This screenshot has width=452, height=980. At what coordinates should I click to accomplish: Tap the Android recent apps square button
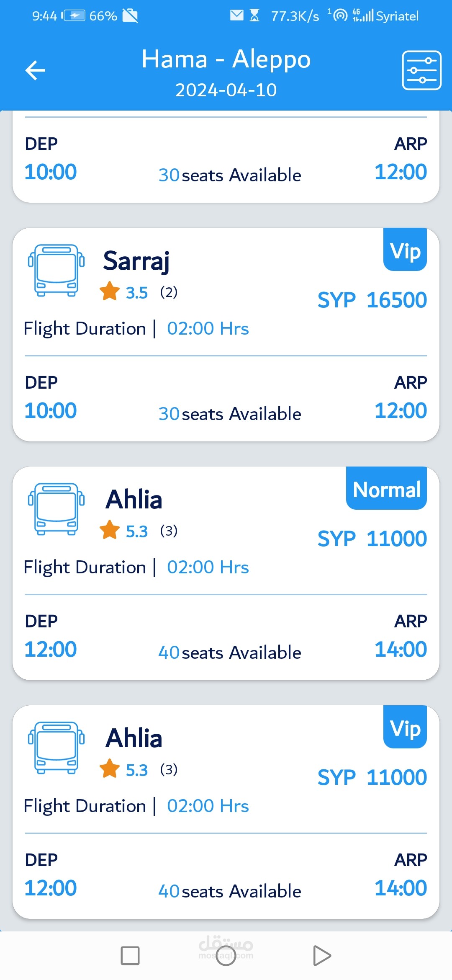[x=130, y=956]
